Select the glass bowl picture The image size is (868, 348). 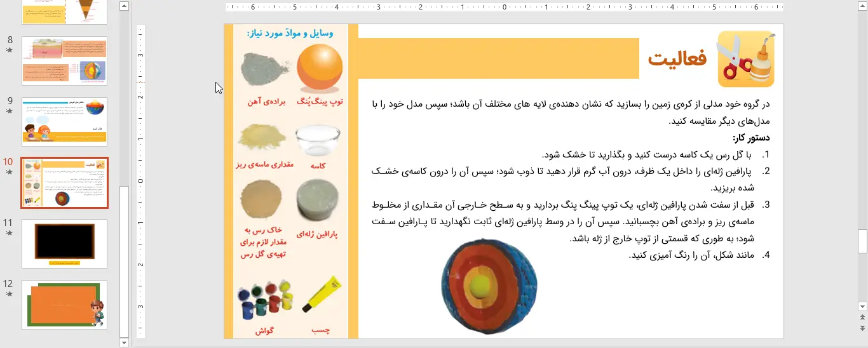point(318,140)
